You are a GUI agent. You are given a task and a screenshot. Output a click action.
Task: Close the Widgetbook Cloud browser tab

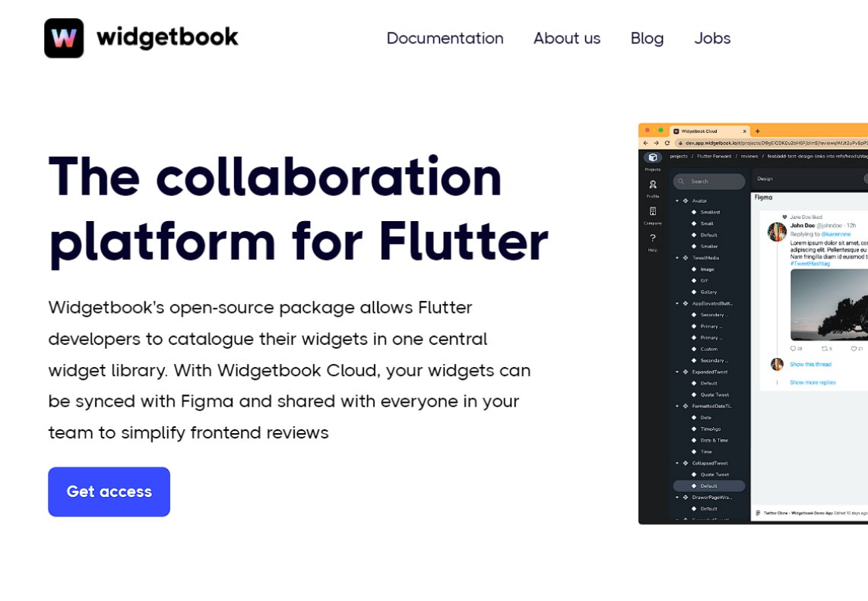click(x=745, y=131)
